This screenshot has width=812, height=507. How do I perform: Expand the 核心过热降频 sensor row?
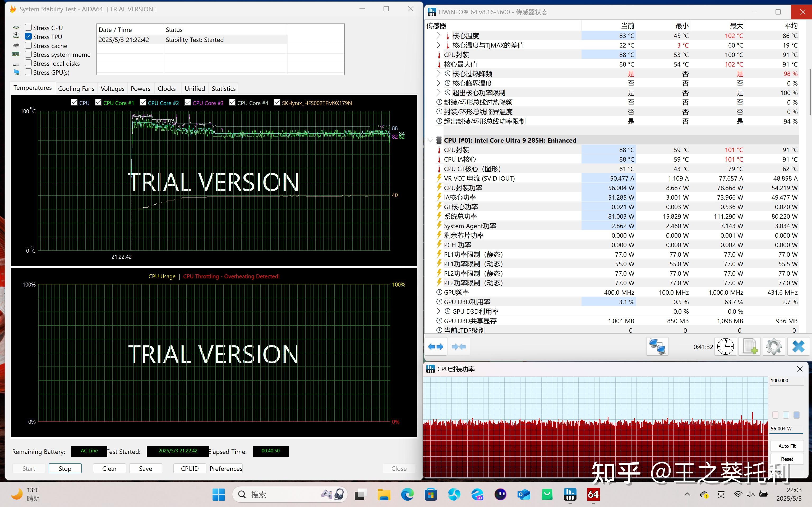tap(438, 73)
